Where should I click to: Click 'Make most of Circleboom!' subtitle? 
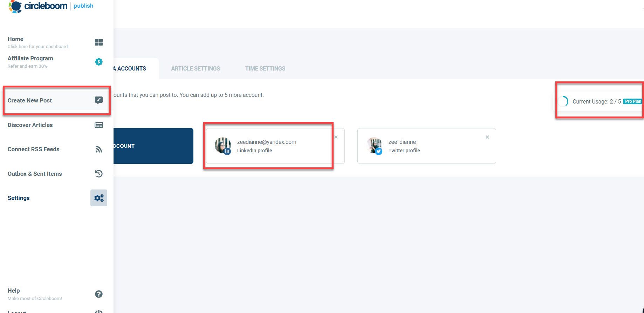[x=35, y=298]
